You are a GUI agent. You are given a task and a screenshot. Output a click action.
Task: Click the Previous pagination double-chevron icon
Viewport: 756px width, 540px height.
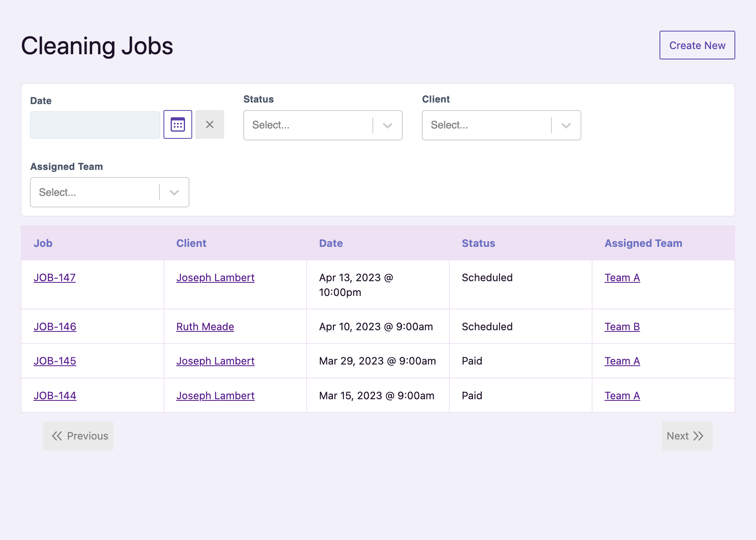[56, 436]
